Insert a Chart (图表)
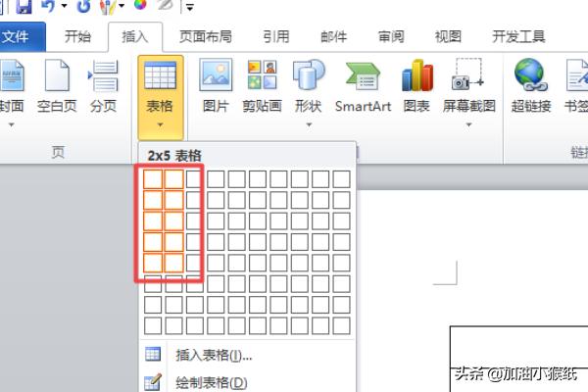Screen dimensions: 588x392 pyautogui.click(x=416, y=83)
